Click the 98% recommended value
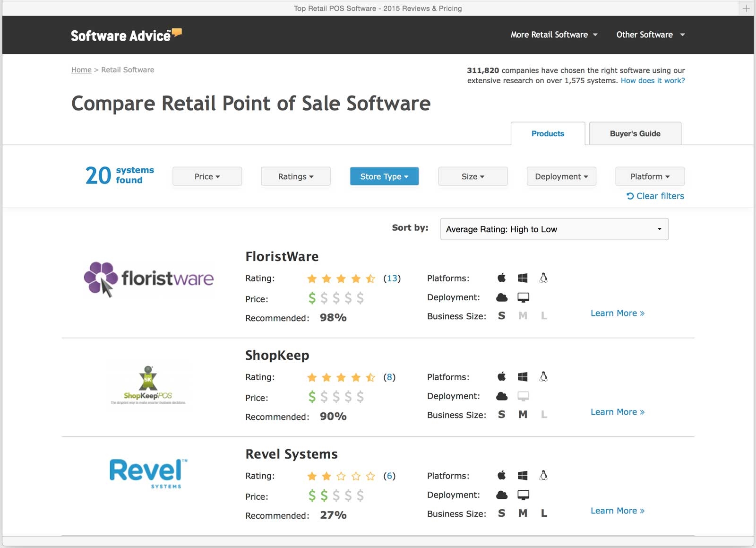 point(333,318)
